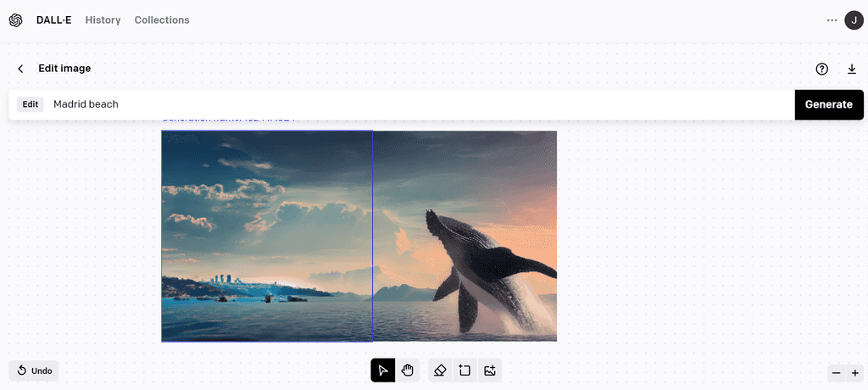This screenshot has height=390, width=868.
Task: Click the Generate button
Action: (x=829, y=104)
